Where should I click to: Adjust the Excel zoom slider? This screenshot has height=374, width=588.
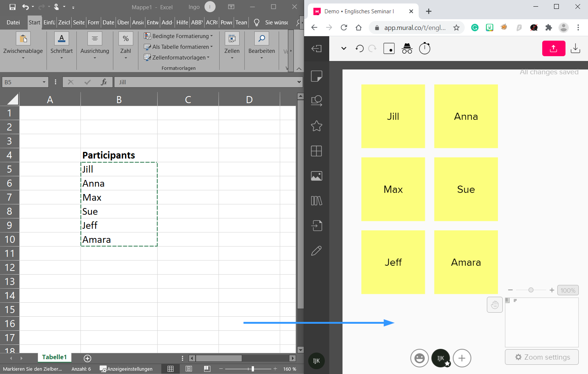pyautogui.click(x=252, y=369)
